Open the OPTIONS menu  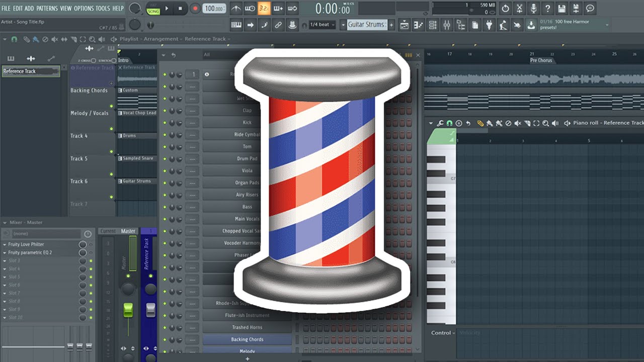tap(84, 9)
